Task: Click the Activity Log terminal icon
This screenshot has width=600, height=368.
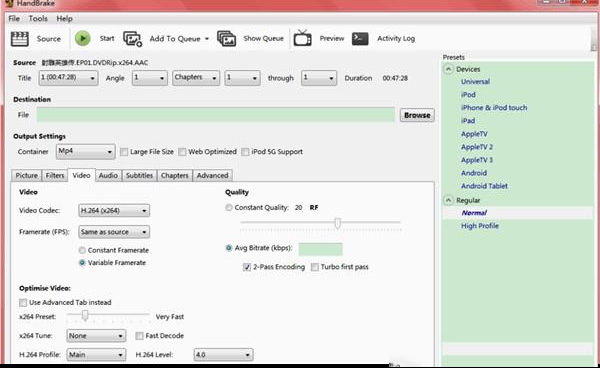Action: point(360,38)
